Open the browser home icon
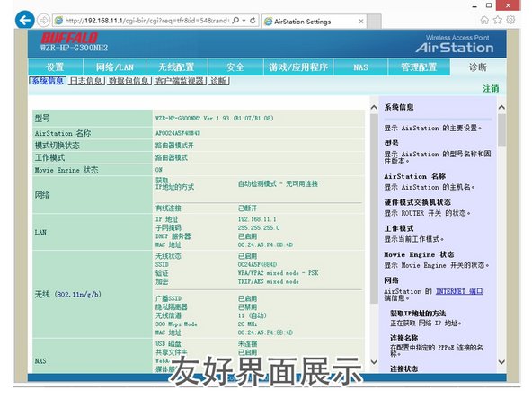This screenshot has height=399, width=532. 484,20
